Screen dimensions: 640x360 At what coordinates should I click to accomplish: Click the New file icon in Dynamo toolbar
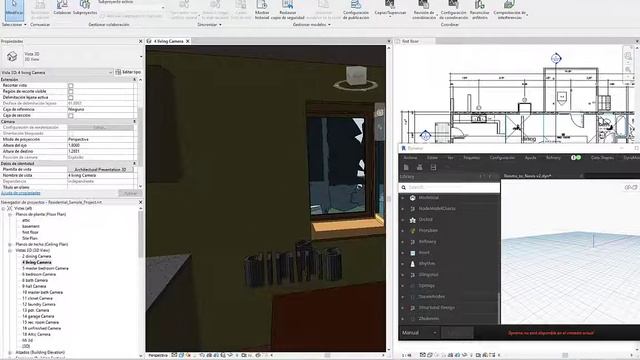click(406, 167)
